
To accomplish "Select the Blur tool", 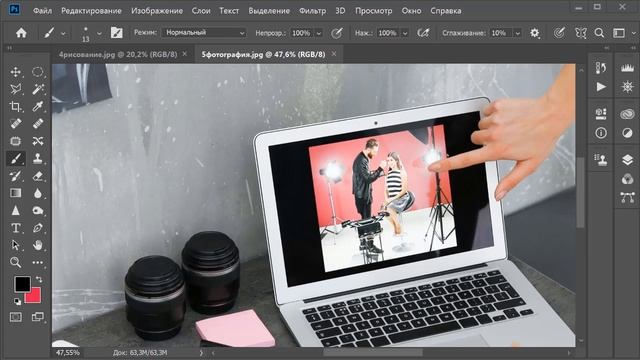I will pos(38,193).
